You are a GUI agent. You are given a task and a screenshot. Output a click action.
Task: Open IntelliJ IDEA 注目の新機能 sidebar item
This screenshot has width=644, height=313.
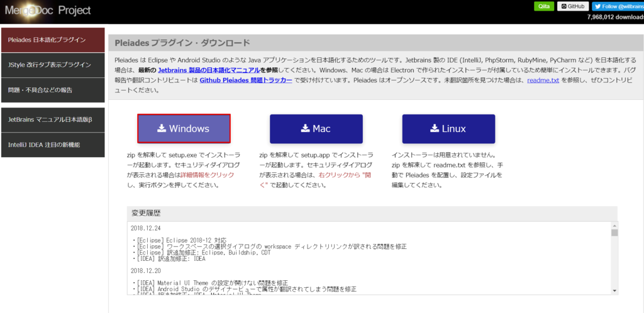[53, 145]
